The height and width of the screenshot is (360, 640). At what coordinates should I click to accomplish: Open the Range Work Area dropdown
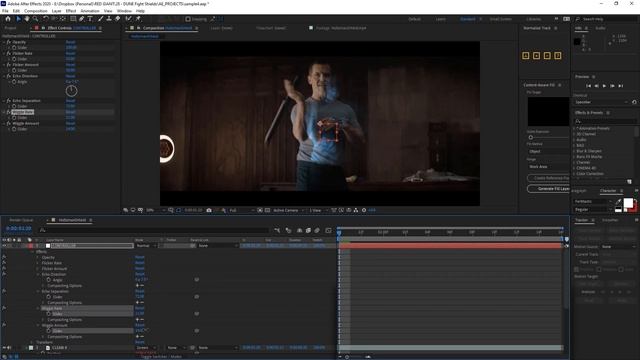click(548, 167)
